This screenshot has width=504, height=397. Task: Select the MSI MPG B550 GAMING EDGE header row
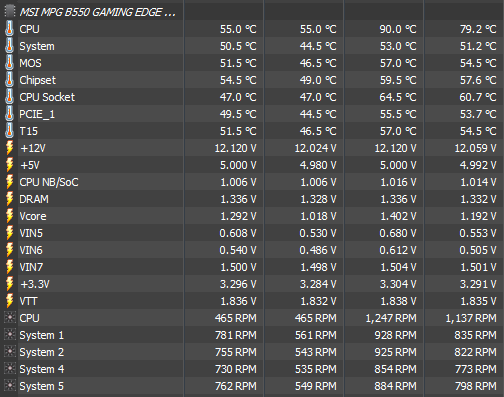click(x=252, y=12)
